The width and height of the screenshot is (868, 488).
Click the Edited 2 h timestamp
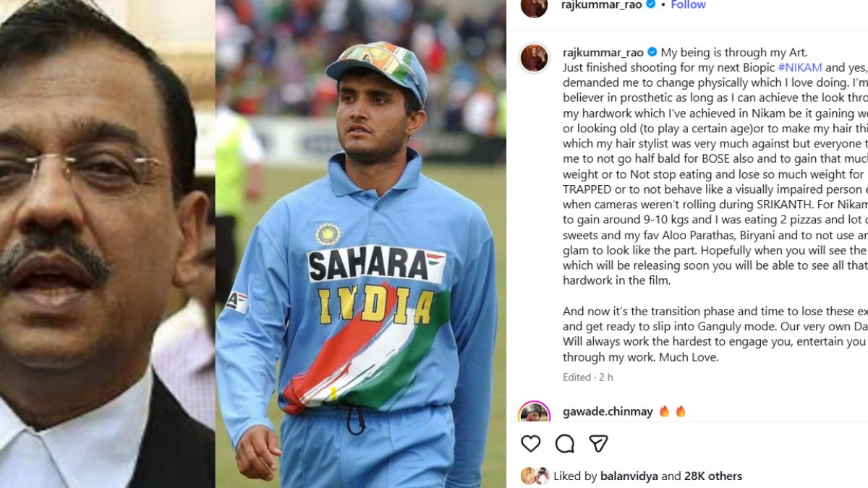coord(588,377)
